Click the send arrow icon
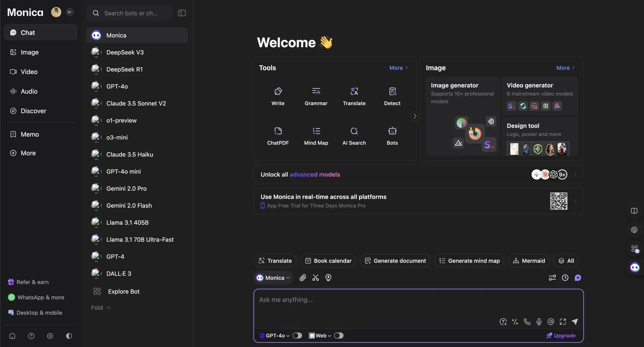Screen dimensions: 644x347 [575, 322]
